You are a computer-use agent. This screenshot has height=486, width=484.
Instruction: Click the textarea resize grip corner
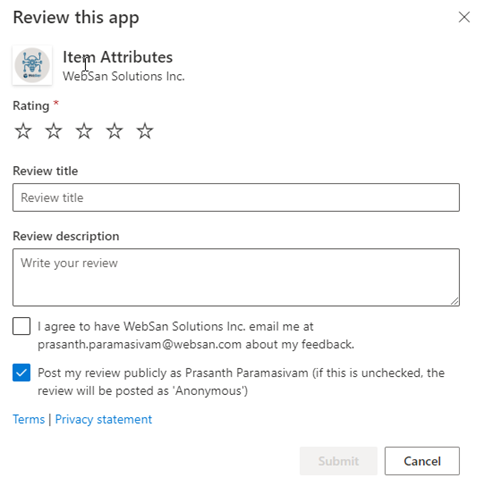coord(455,301)
